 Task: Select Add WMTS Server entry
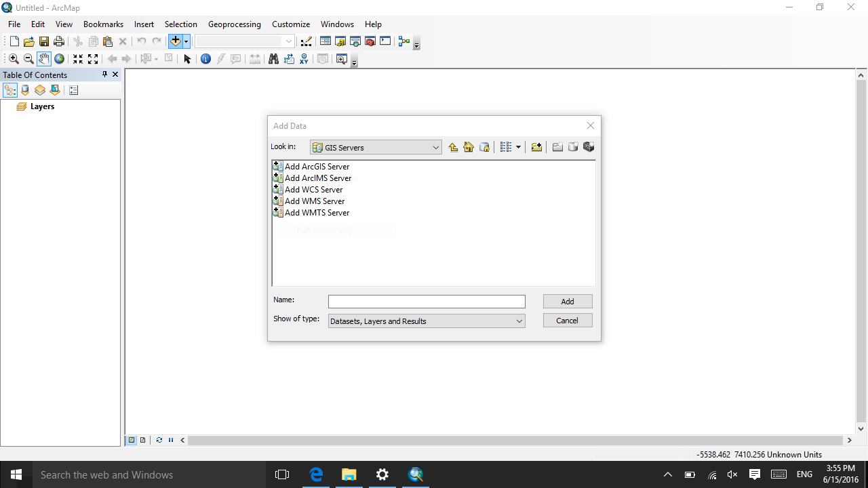[x=311, y=212]
